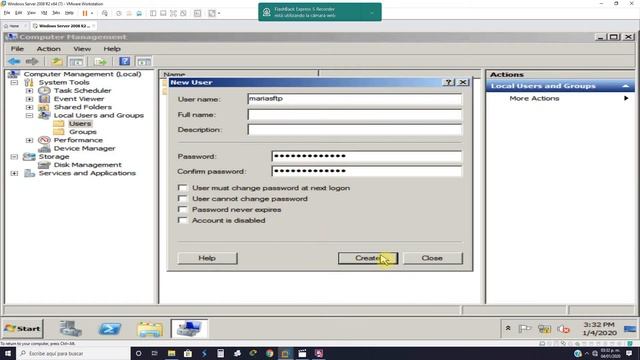
Task: Open Microsoft Store on host taskbar
Action: tap(188, 353)
